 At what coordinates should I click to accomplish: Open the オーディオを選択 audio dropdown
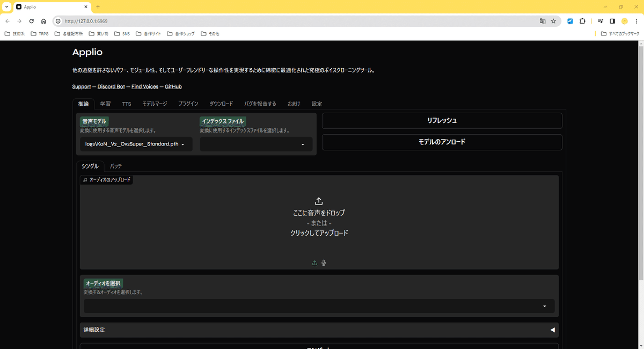point(319,306)
